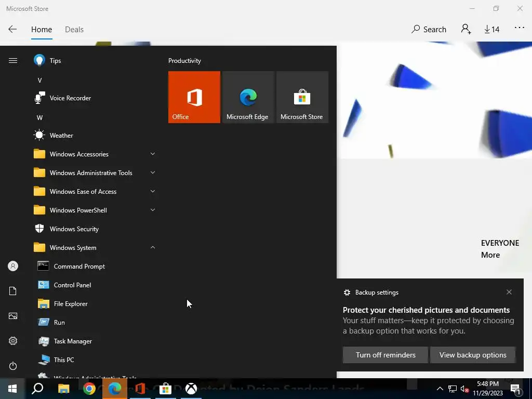Viewport: 532px width, 399px height.
Task: Open Microsoft Store from the taskbar
Action: pos(166,389)
